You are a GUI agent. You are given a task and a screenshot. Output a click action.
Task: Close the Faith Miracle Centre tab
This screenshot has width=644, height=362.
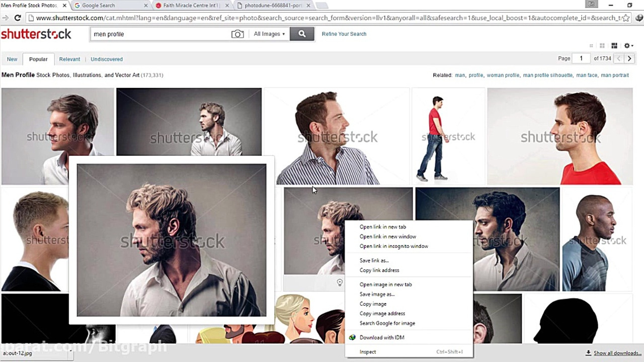point(227,6)
